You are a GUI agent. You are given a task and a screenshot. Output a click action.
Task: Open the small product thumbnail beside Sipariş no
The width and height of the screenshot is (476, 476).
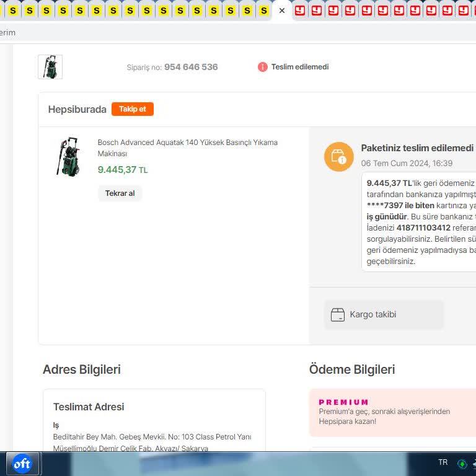pyautogui.click(x=50, y=67)
